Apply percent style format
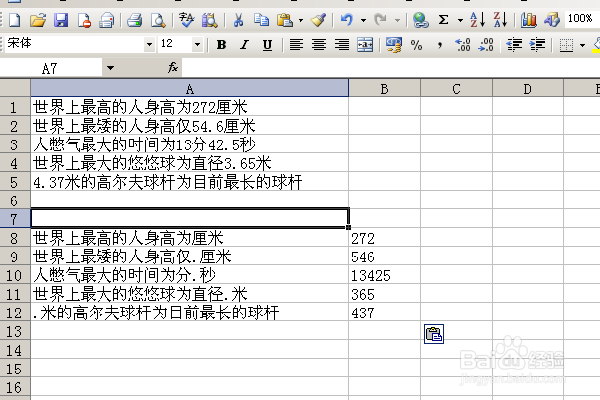600x400 pixels. [x=416, y=45]
